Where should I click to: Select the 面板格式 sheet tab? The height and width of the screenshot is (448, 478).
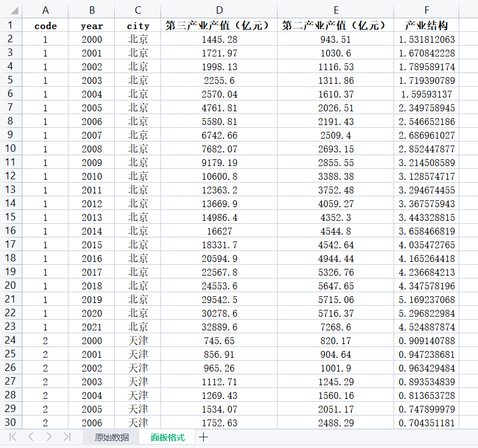point(167,437)
